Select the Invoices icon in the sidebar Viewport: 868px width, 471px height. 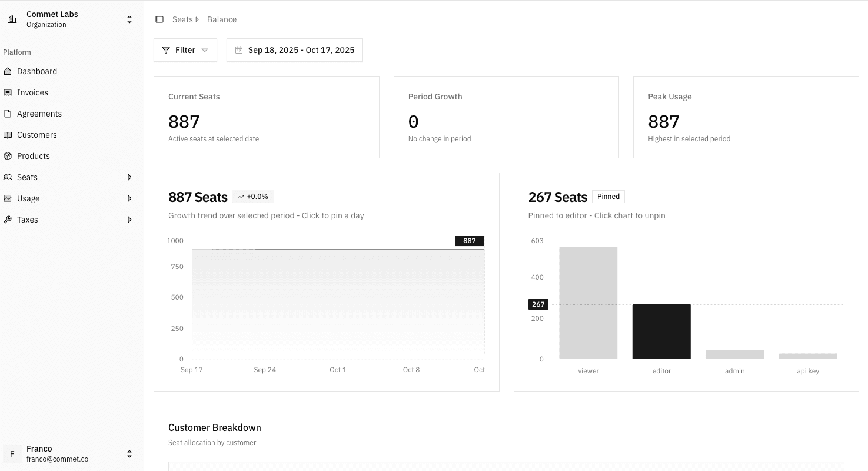tap(9, 92)
